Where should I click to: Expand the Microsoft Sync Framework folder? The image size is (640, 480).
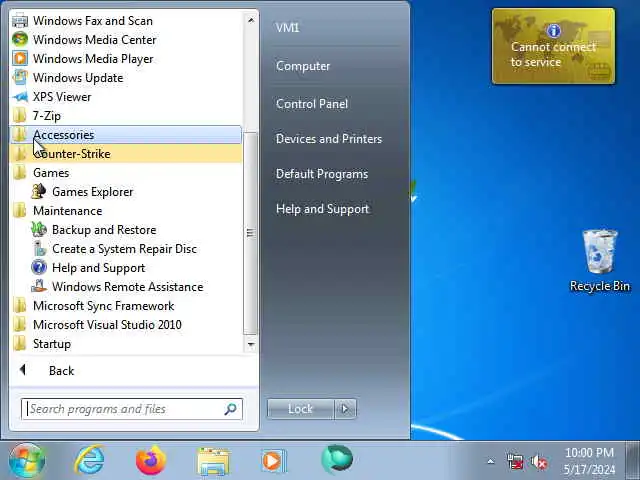click(127, 306)
